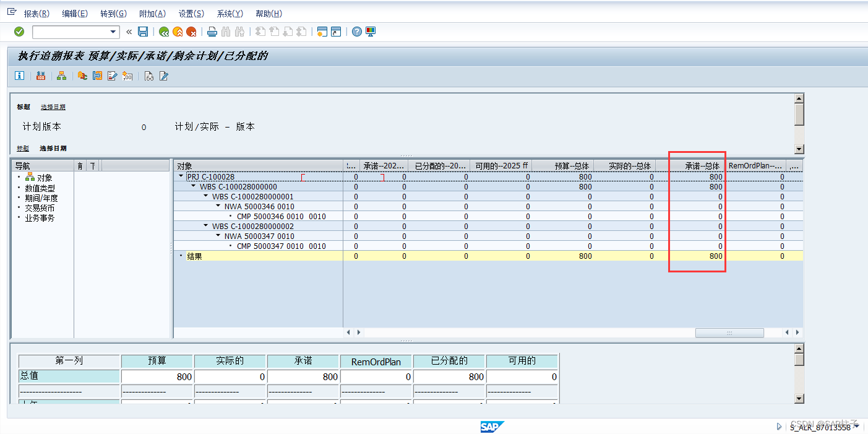Click the Last Page icon

301,32
